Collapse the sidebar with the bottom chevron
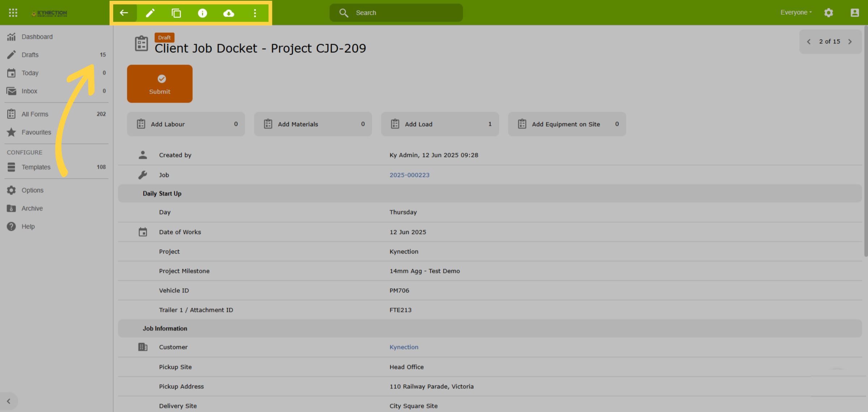 9,401
